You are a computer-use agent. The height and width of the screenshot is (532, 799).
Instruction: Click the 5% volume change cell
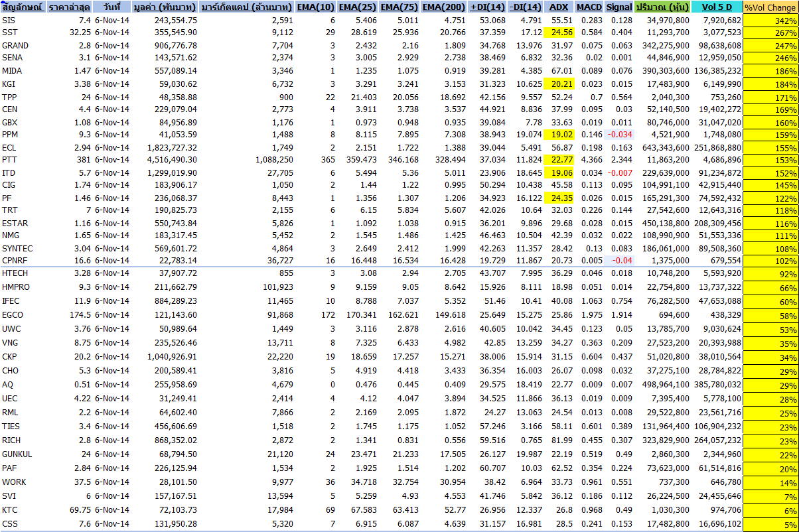pos(770,524)
